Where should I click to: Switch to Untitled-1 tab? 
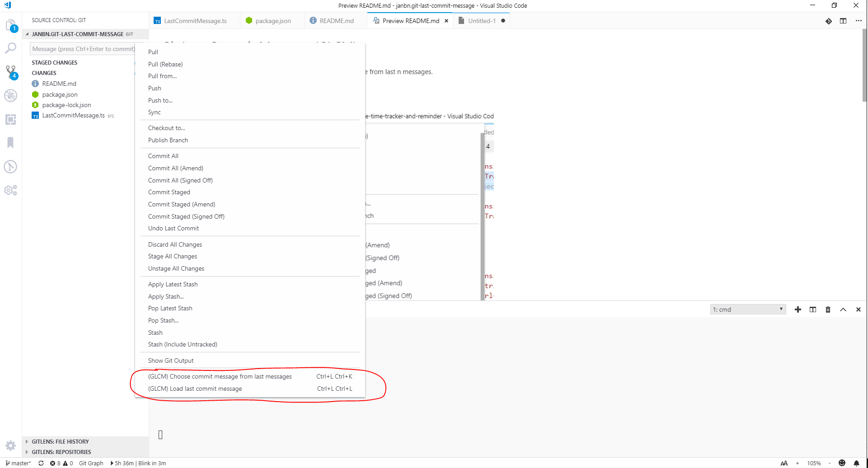(x=482, y=21)
